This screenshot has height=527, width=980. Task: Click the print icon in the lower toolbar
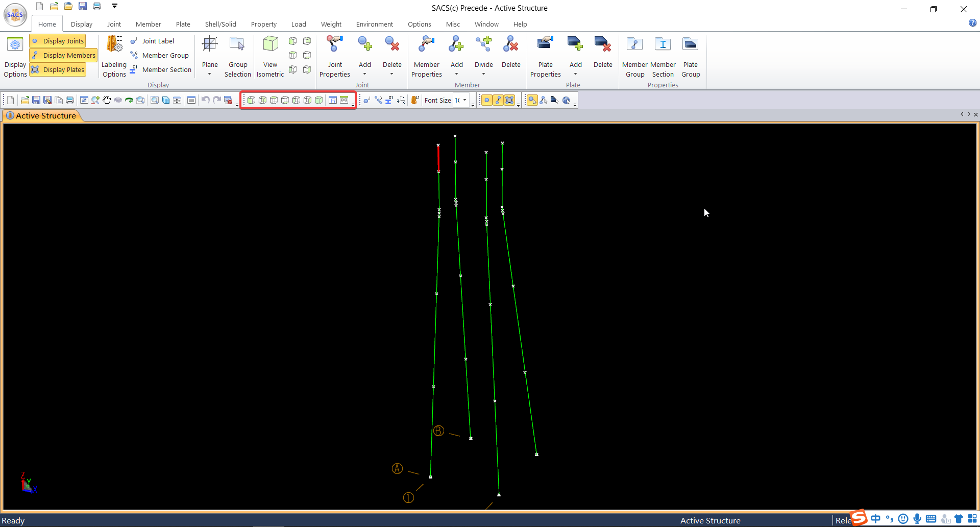[70, 100]
